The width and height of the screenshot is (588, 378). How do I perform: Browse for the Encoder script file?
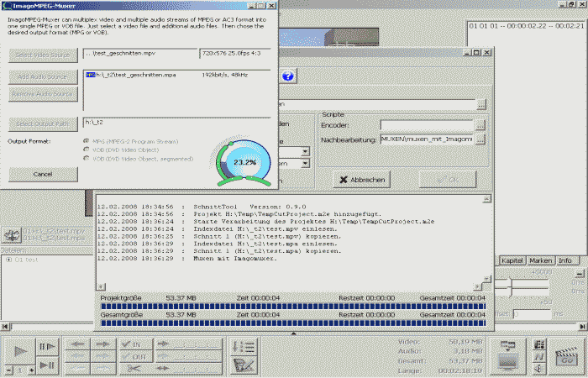point(480,124)
